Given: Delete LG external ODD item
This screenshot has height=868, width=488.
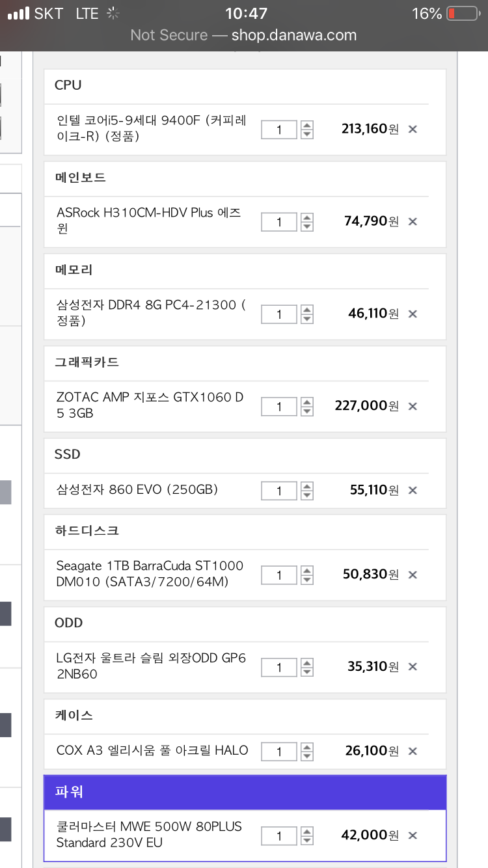Looking at the screenshot, I should pos(413,666).
